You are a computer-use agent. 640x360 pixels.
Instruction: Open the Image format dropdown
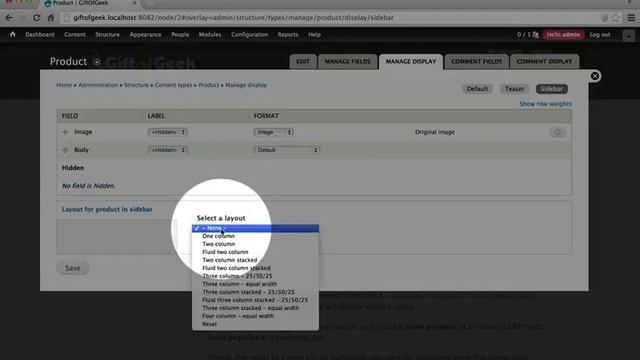[273, 132]
